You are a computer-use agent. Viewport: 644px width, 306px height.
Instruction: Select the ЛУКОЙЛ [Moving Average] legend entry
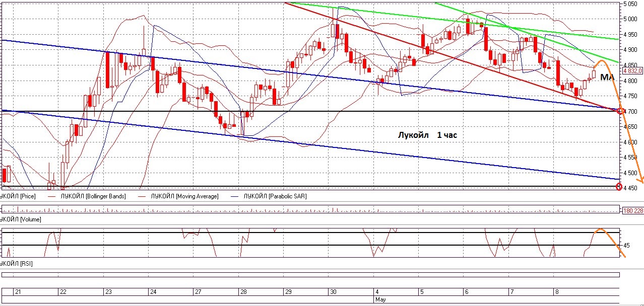184,196
